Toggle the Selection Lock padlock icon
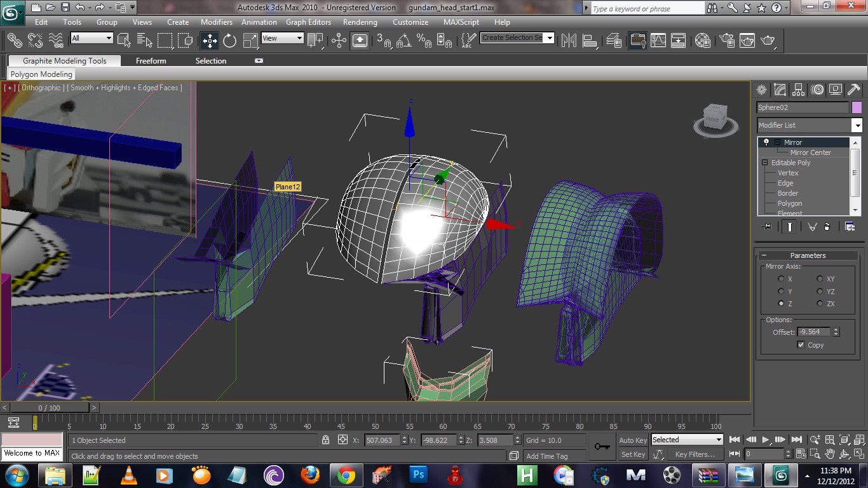 325,440
